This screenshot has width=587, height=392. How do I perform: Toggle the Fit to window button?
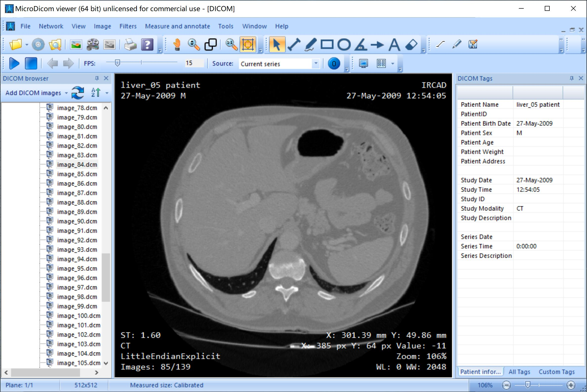click(x=248, y=45)
